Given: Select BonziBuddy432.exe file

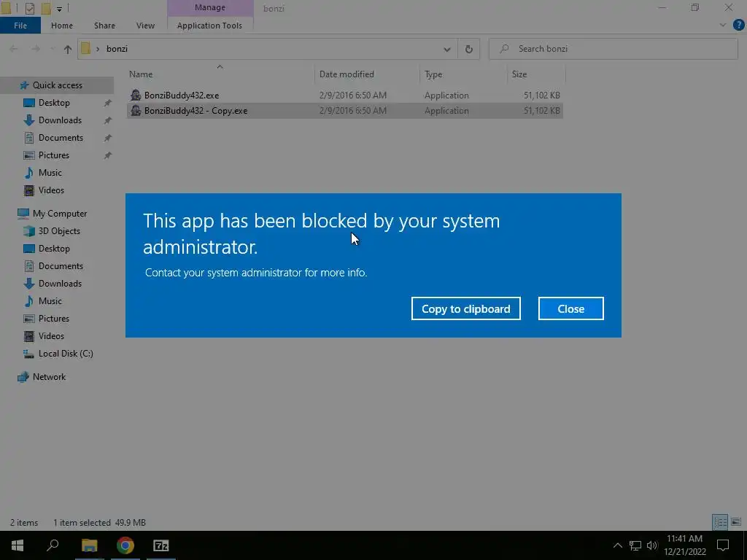Looking at the screenshot, I should (345, 96).
